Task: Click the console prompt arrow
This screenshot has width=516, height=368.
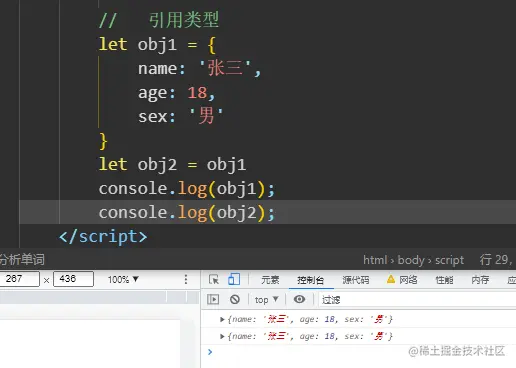Action: [x=210, y=352]
